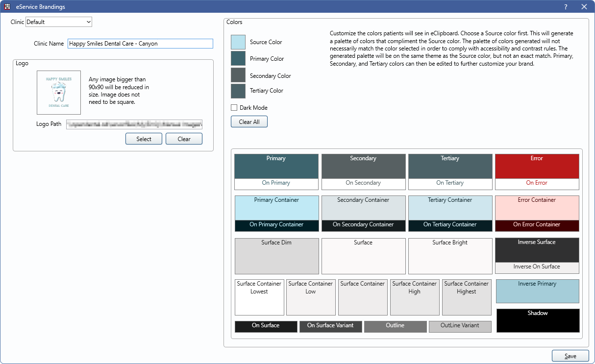This screenshot has width=595, height=364.
Task: Select the red Error palette tile
Action: 537,167
